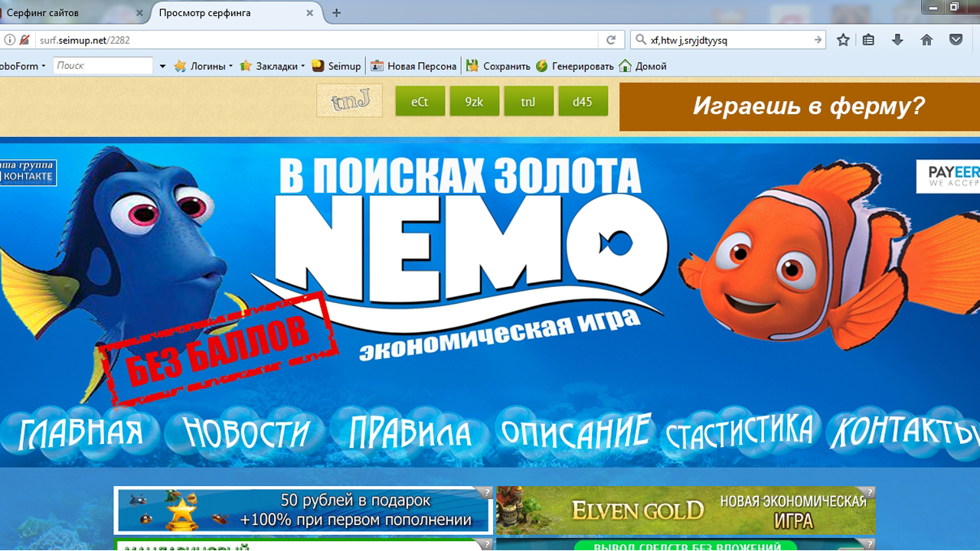
Task: Click the RoboForm Поиск search field
Action: pyautogui.click(x=103, y=66)
